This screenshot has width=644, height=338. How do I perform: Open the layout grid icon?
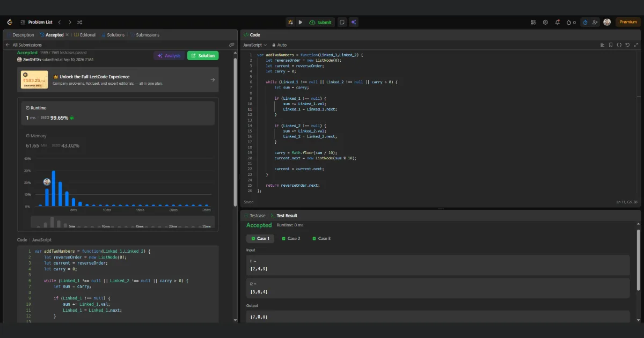[x=533, y=22]
